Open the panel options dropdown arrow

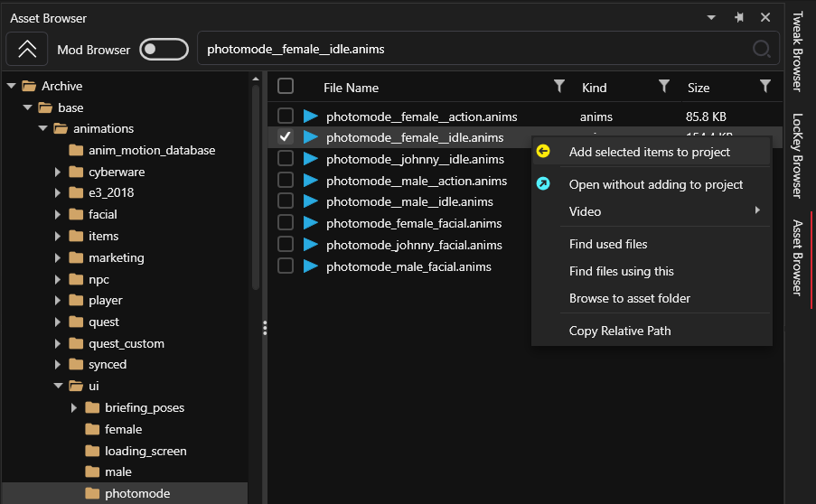click(x=712, y=17)
